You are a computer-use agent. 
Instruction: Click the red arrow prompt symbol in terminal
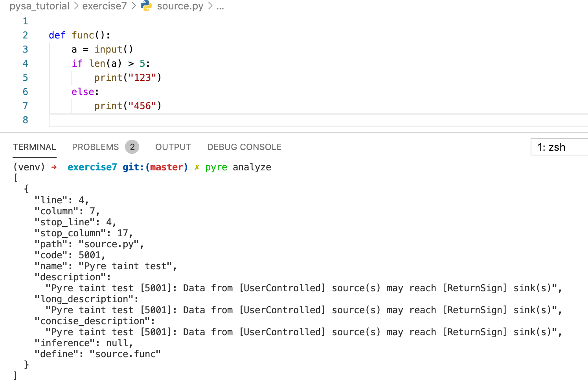(54, 167)
